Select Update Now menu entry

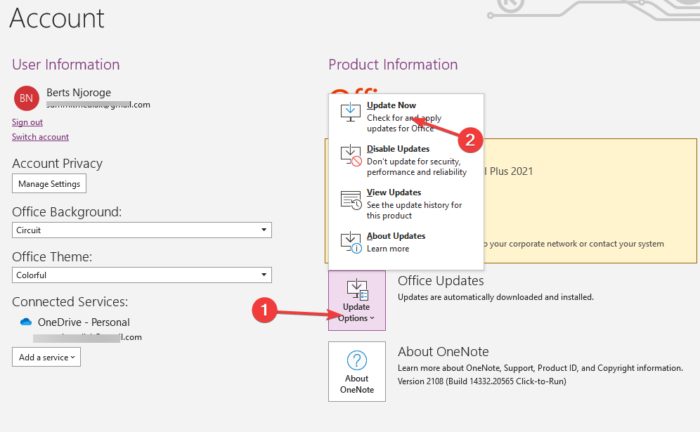tap(406, 116)
